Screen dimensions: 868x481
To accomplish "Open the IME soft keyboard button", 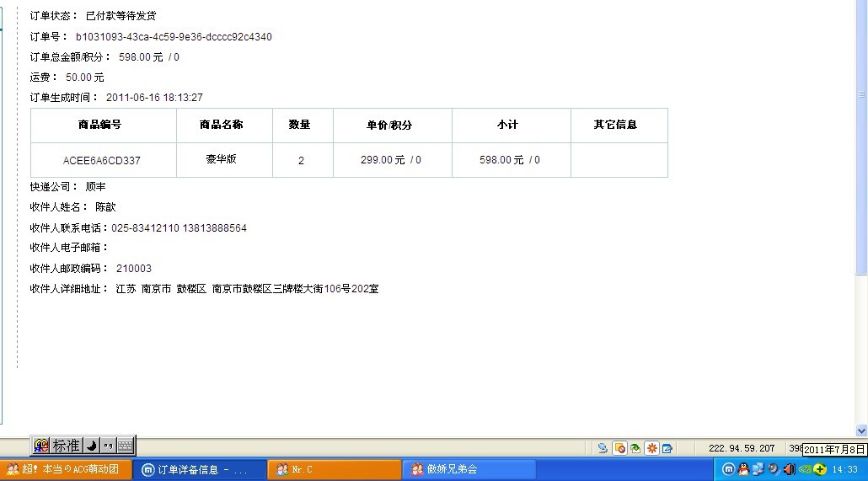I will point(125,446).
